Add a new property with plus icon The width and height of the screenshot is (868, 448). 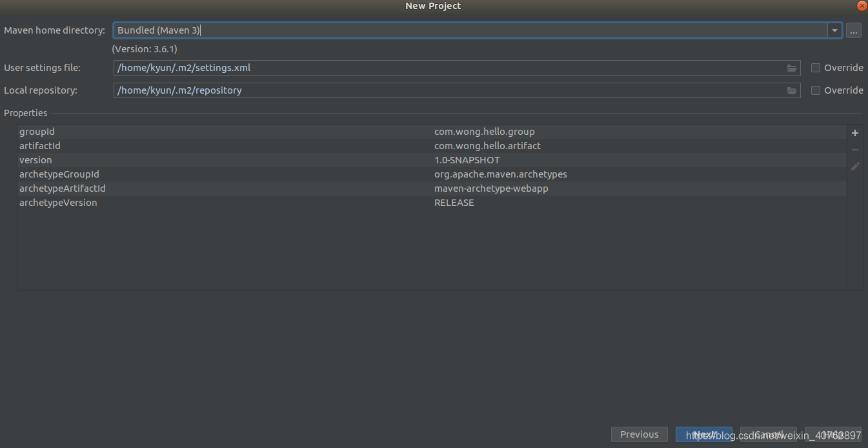click(855, 133)
